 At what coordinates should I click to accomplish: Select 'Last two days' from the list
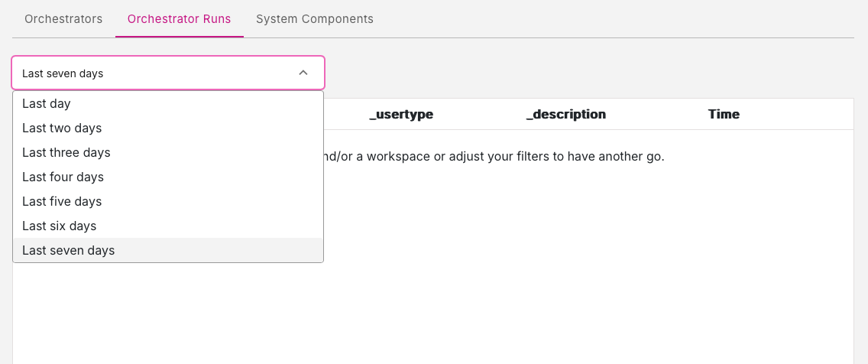[x=62, y=128]
